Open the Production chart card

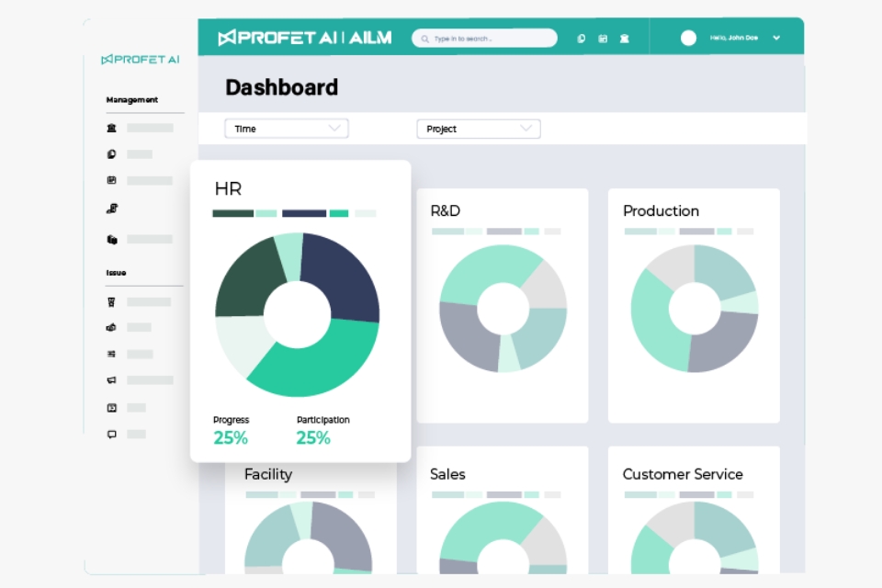694,305
